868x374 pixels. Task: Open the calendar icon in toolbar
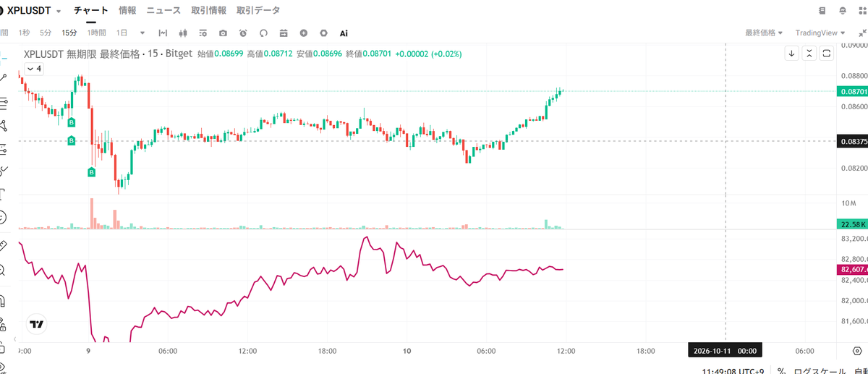(284, 33)
